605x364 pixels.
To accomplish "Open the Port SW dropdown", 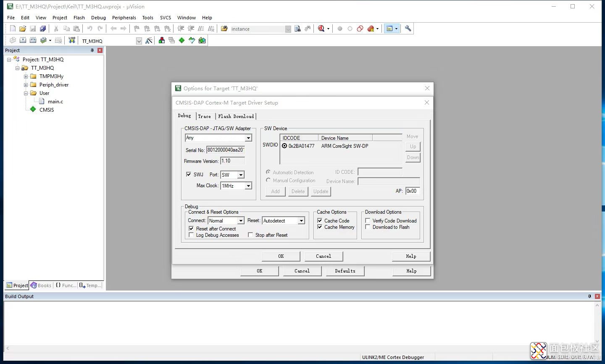I will [241, 175].
